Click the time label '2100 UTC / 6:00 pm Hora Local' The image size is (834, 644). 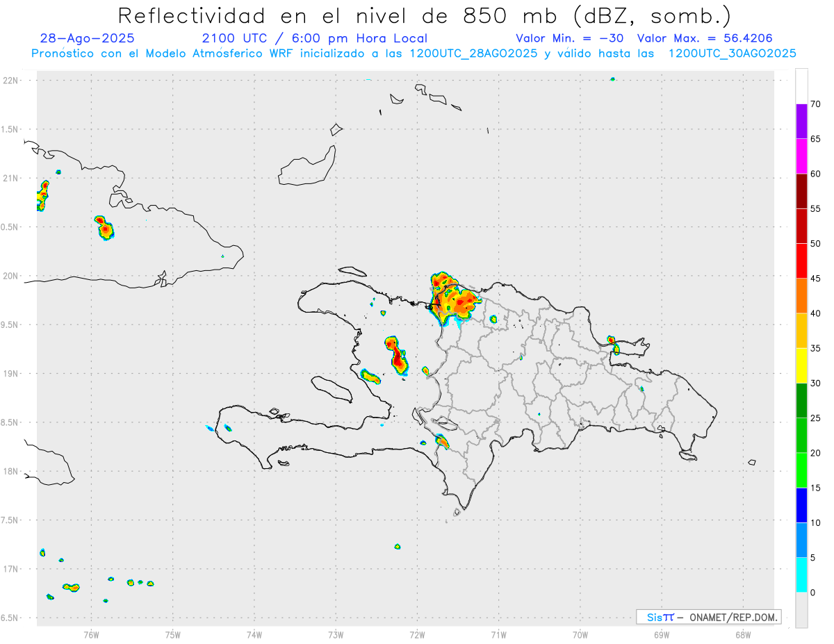pos(315,38)
